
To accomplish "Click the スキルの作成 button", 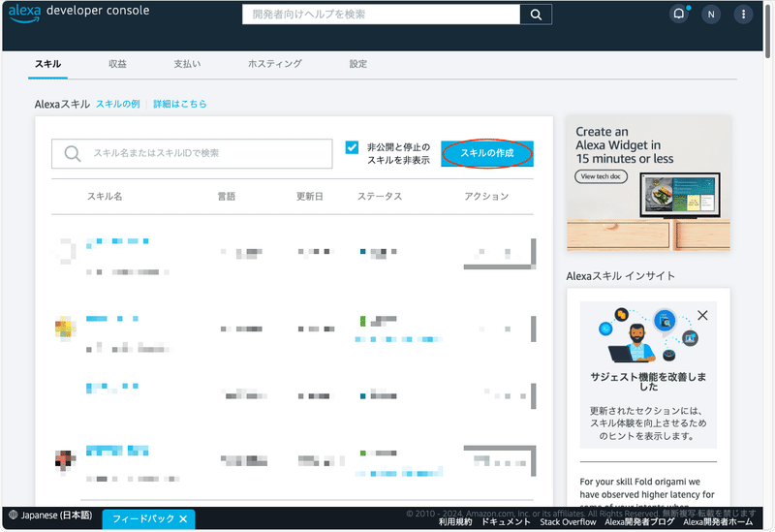I will coord(487,153).
